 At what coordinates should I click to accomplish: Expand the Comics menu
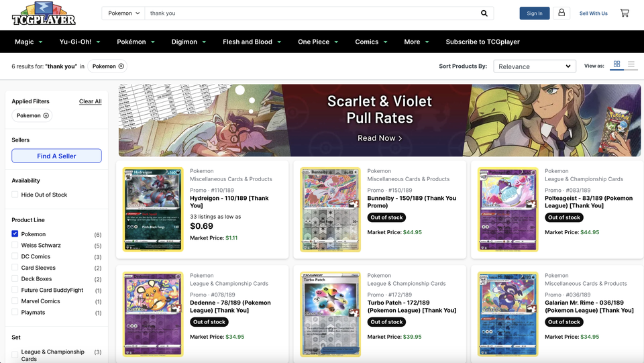pyautogui.click(x=371, y=42)
